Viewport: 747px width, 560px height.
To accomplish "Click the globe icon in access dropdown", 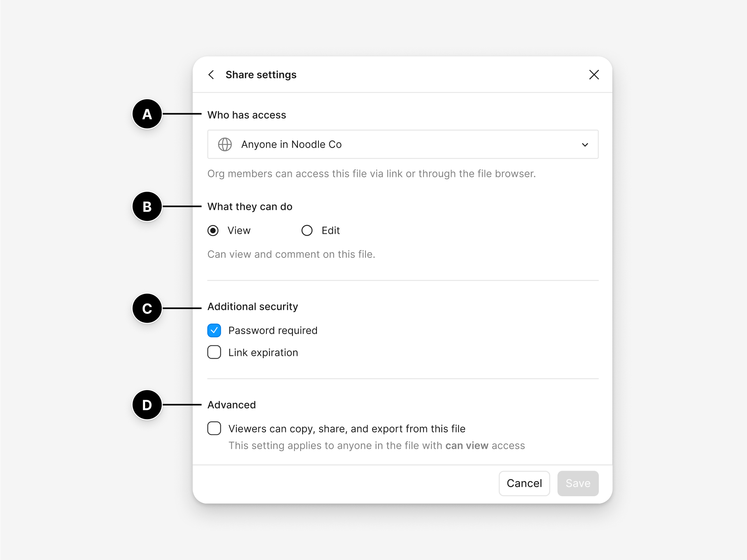I will point(225,144).
